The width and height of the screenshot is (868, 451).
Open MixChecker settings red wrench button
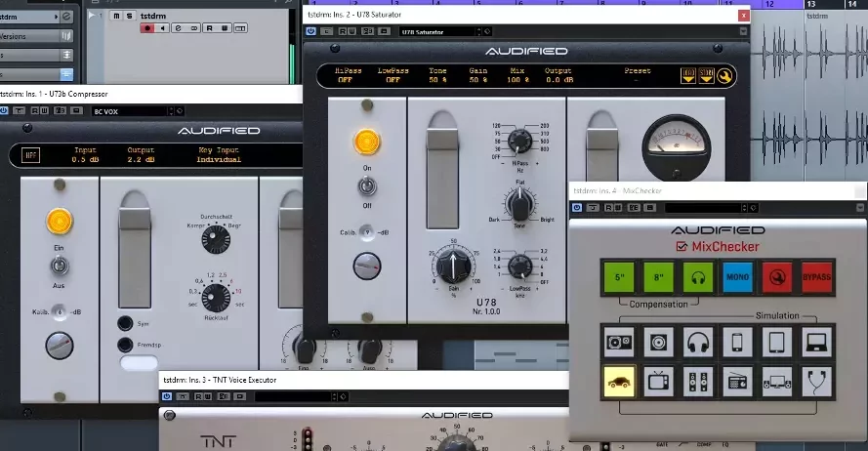776,276
